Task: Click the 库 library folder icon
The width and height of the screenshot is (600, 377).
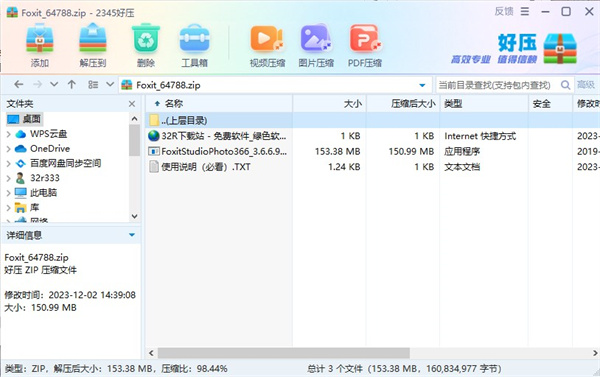Action: (x=20, y=207)
